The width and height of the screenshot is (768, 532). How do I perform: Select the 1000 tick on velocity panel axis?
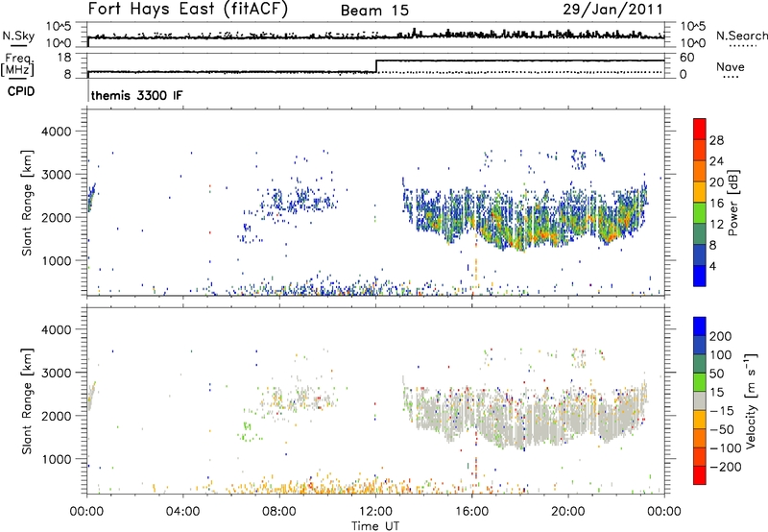(x=56, y=459)
